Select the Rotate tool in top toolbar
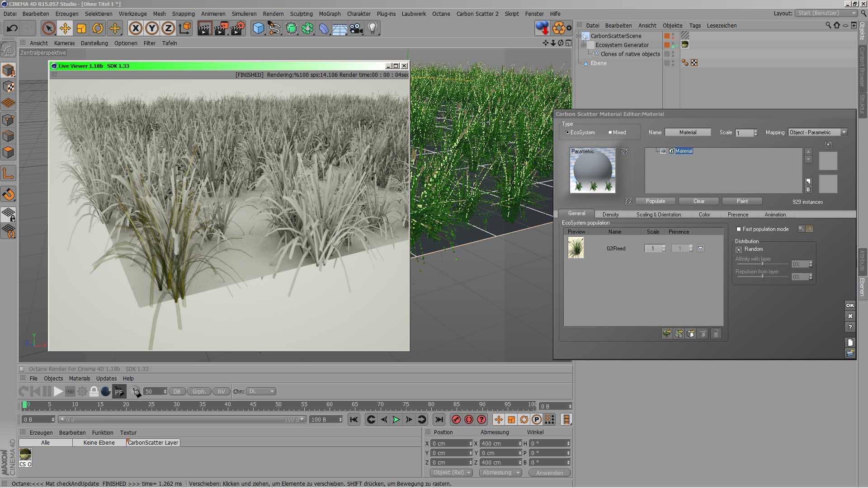Screen dimensions: 868x488 [98, 28]
